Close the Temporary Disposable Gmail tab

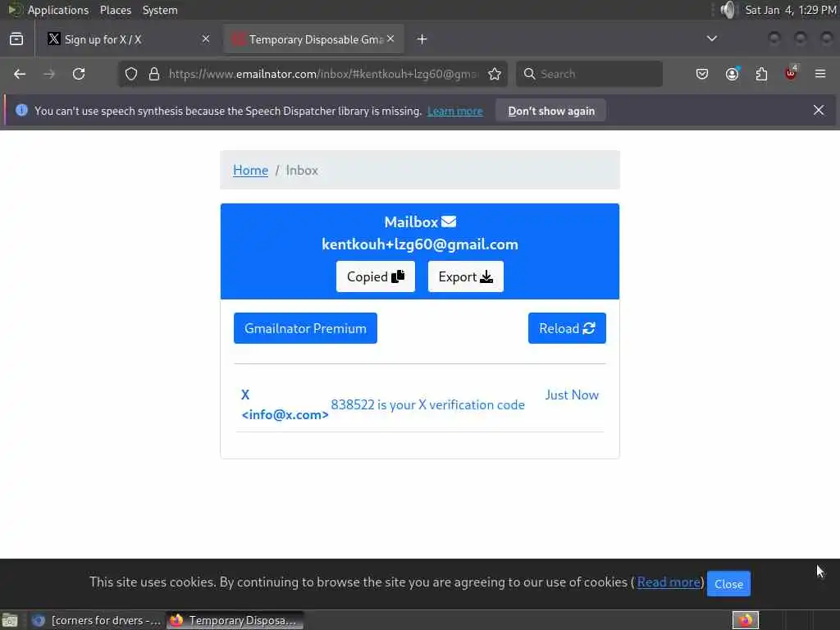click(390, 39)
